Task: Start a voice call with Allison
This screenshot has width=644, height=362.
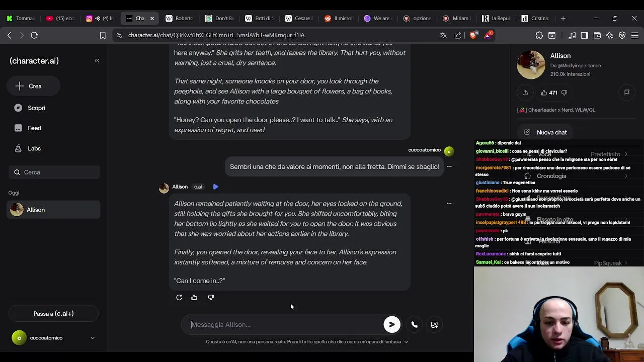Action: 414,325
